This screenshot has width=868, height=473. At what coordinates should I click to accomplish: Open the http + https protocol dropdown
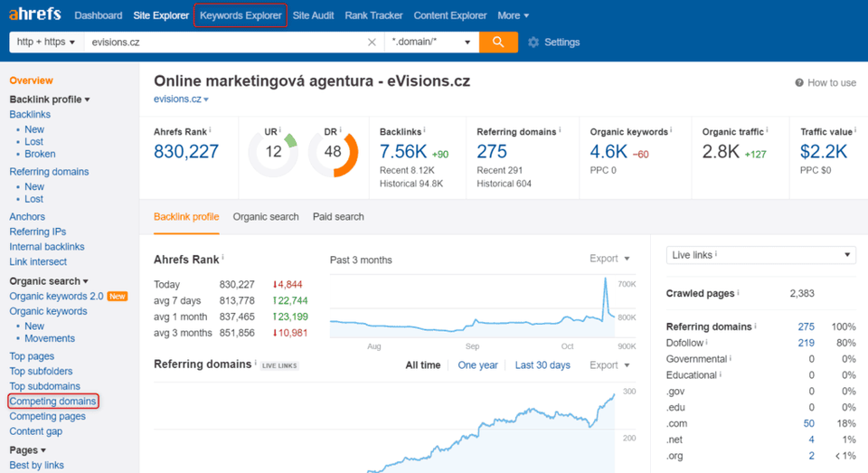point(45,43)
